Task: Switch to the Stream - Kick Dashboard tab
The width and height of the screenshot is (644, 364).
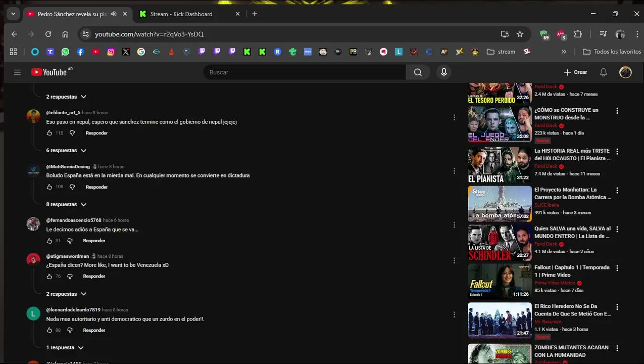Action: point(189,14)
